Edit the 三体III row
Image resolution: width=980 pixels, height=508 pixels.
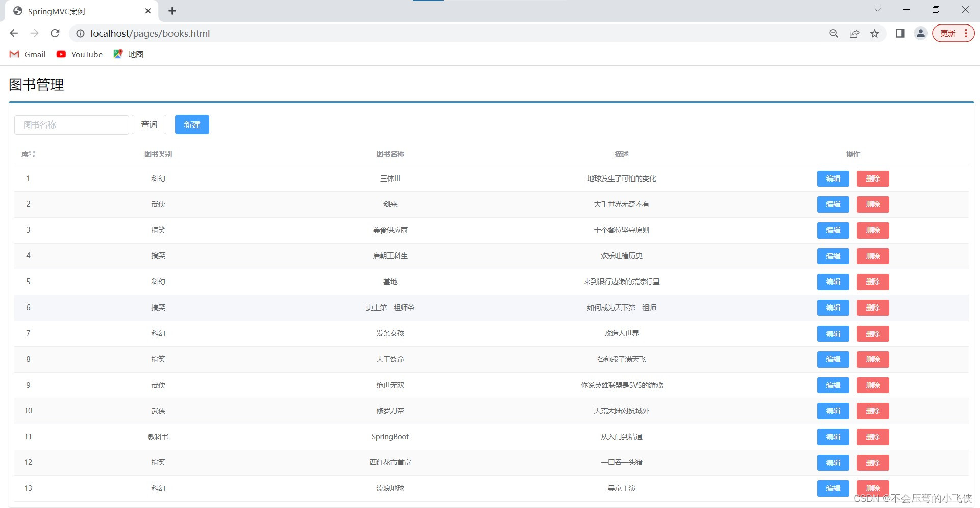[x=833, y=179]
